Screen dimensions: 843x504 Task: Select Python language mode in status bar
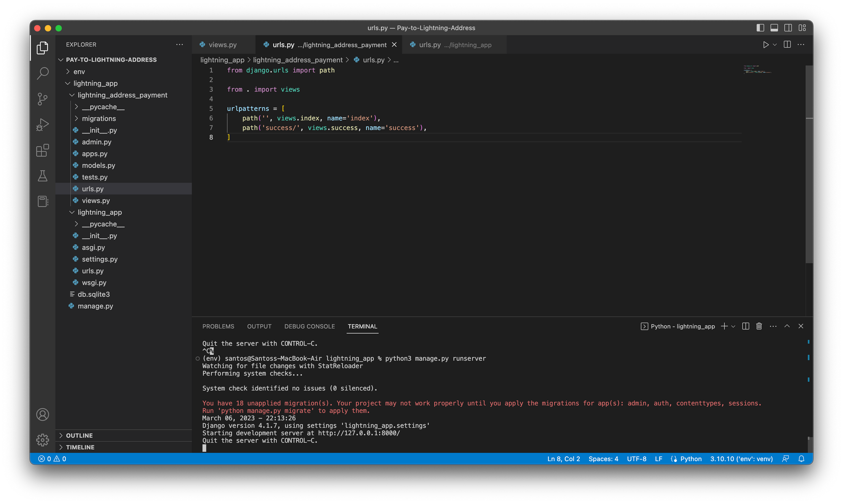pyautogui.click(x=691, y=459)
